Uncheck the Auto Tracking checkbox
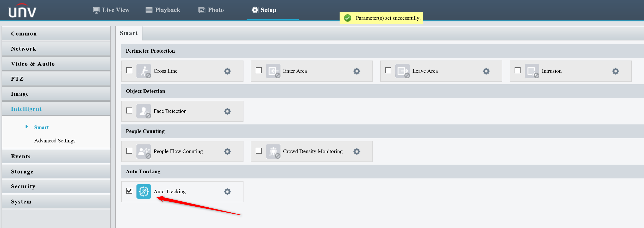This screenshot has width=644, height=228. [x=129, y=191]
